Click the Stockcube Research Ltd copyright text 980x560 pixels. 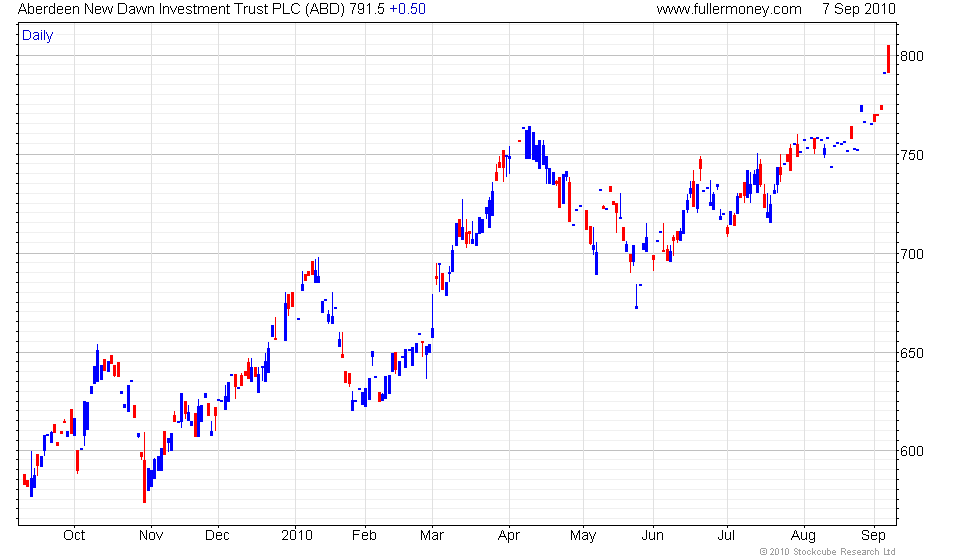pyautogui.click(x=826, y=551)
